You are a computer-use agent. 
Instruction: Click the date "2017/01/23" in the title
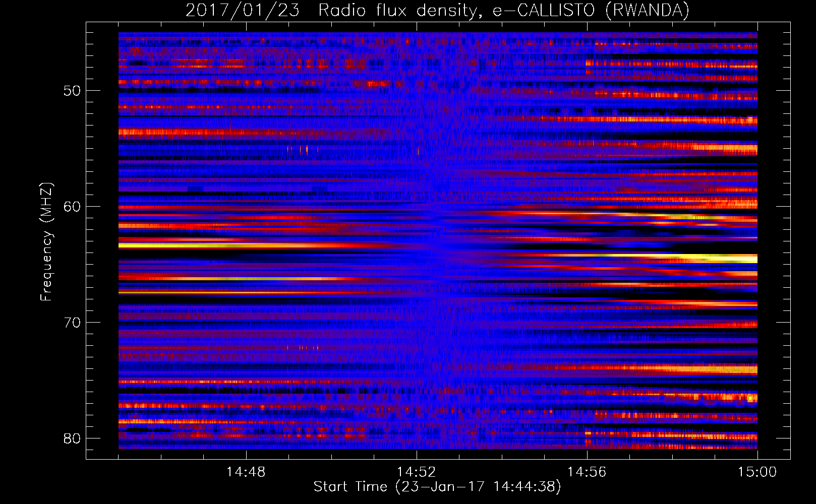pyautogui.click(x=243, y=10)
